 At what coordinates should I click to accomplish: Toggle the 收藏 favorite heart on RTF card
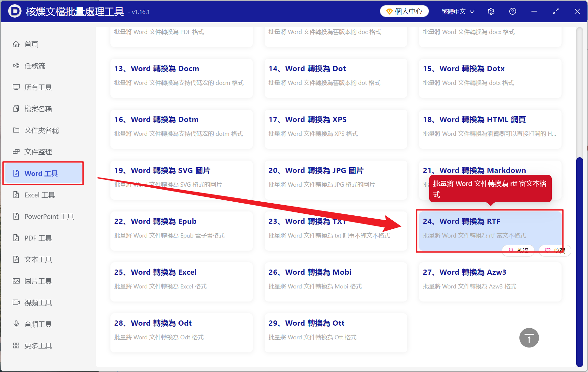[x=554, y=250]
